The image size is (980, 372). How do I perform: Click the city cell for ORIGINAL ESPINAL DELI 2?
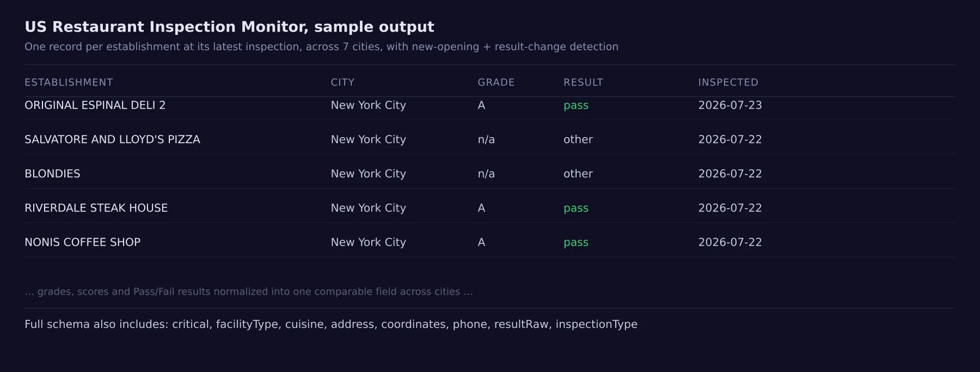coord(368,105)
